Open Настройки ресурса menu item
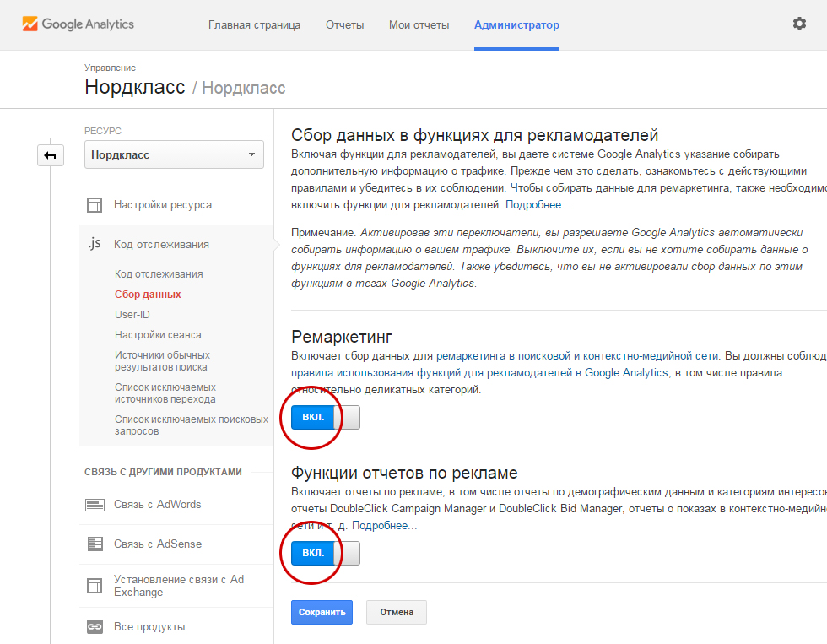This screenshot has width=827, height=644. pos(163,204)
